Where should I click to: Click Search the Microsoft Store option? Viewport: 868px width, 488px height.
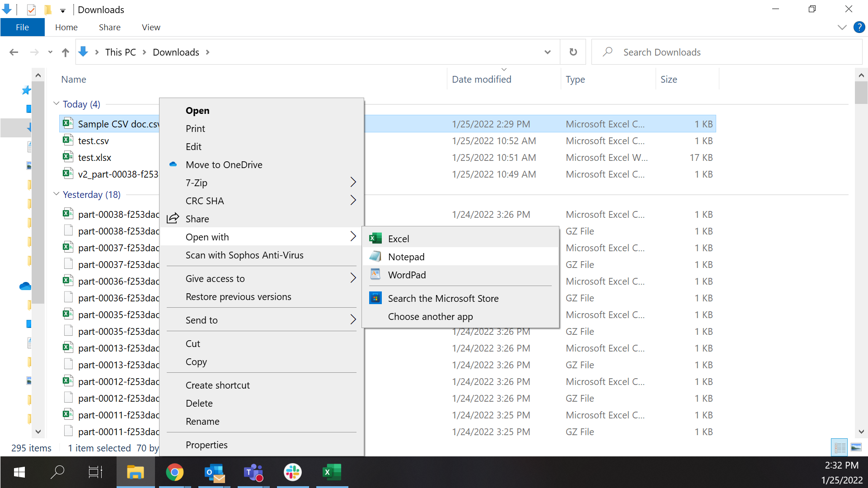[x=443, y=298]
